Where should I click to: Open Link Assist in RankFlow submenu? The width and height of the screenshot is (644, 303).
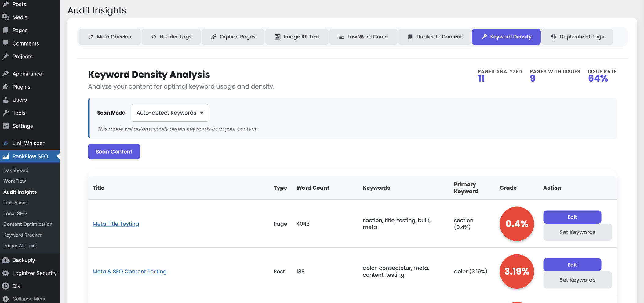16,203
